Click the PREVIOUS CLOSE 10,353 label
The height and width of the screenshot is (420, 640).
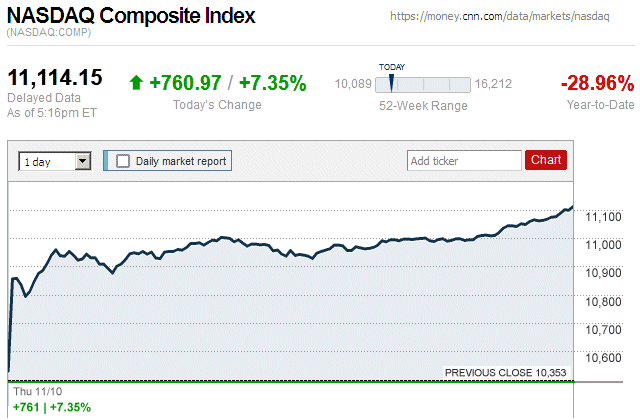[507, 373]
